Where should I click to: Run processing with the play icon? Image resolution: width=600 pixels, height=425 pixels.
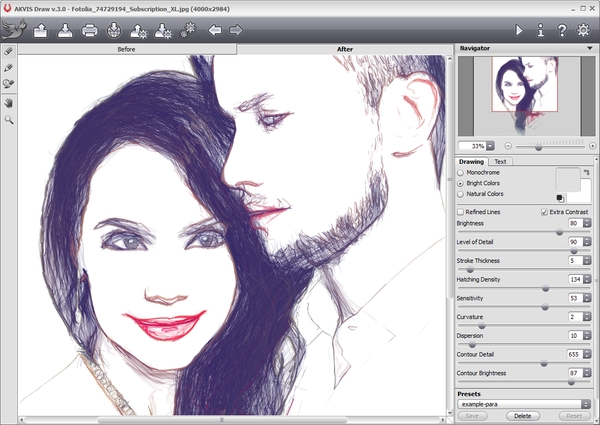point(519,30)
